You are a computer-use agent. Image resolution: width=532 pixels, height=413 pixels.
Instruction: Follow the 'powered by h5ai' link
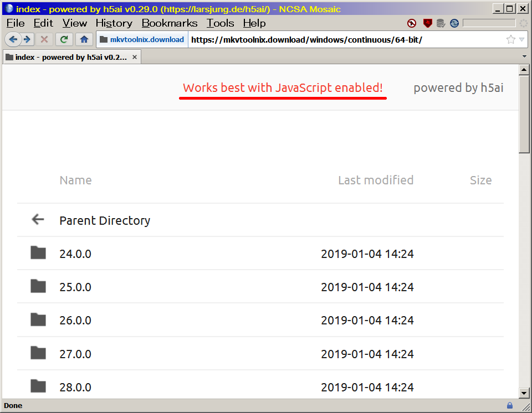click(x=458, y=88)
